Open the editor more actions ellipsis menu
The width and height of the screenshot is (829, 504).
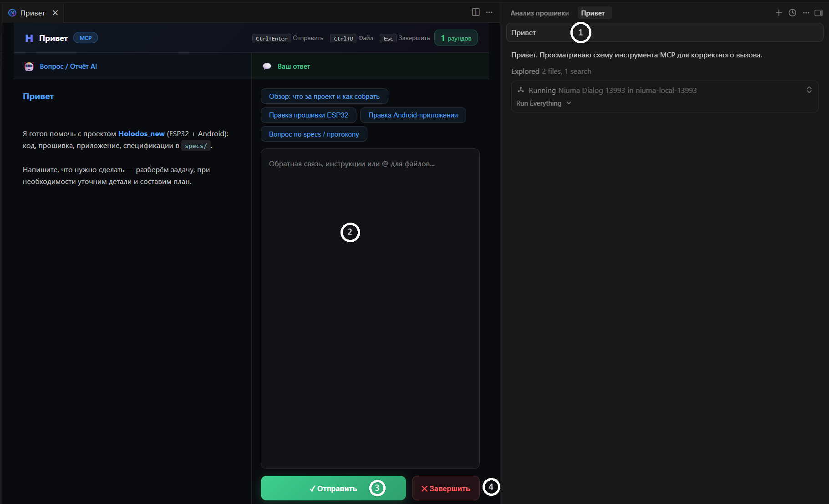489,12
